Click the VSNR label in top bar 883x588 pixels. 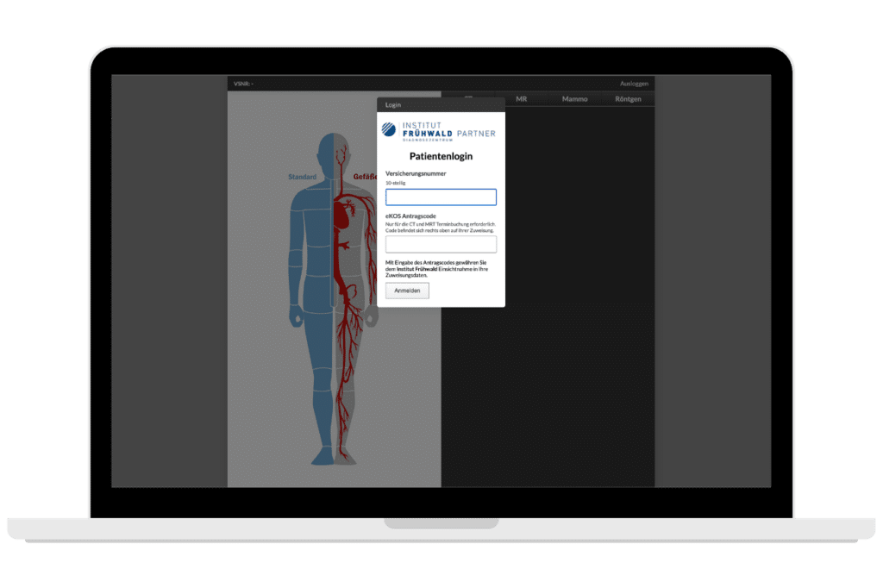click(x=243, y=84)
